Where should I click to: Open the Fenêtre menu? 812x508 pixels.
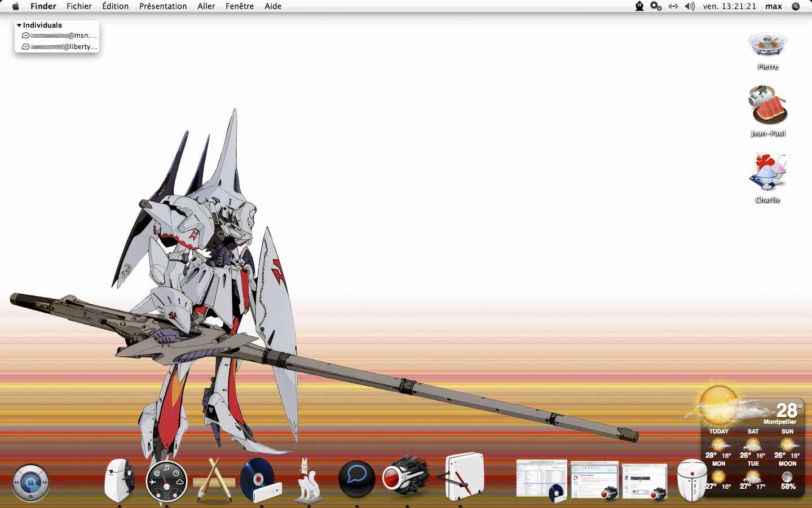(x=240, y=6)
